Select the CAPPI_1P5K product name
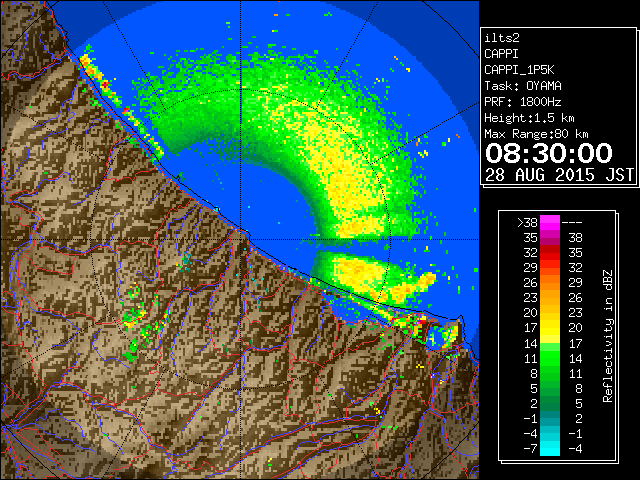Screen dimensions: 640x480 click(519, 70)
